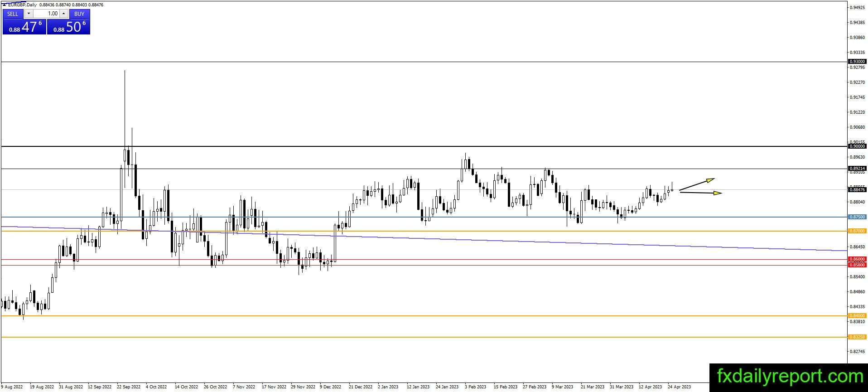The width and height of the screenshot is (868, 392).
Task: Click the BUY button
Action: tap(79, 14)
